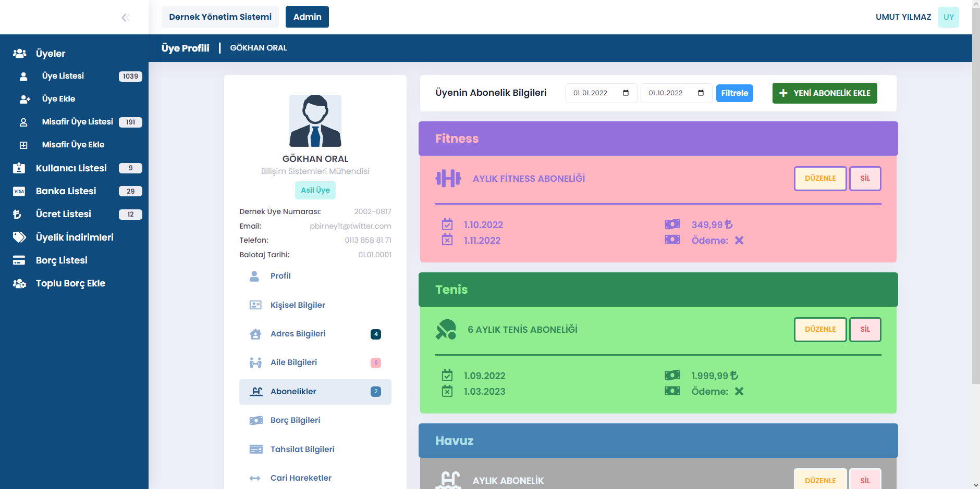Open Üye Listesi in the sidebar
980x489 pixels.
[x=63, y=76]
